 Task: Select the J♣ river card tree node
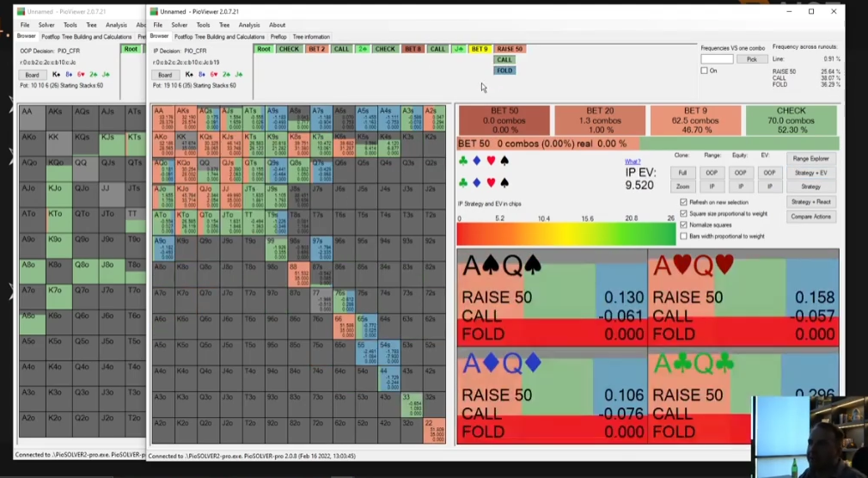458,49
